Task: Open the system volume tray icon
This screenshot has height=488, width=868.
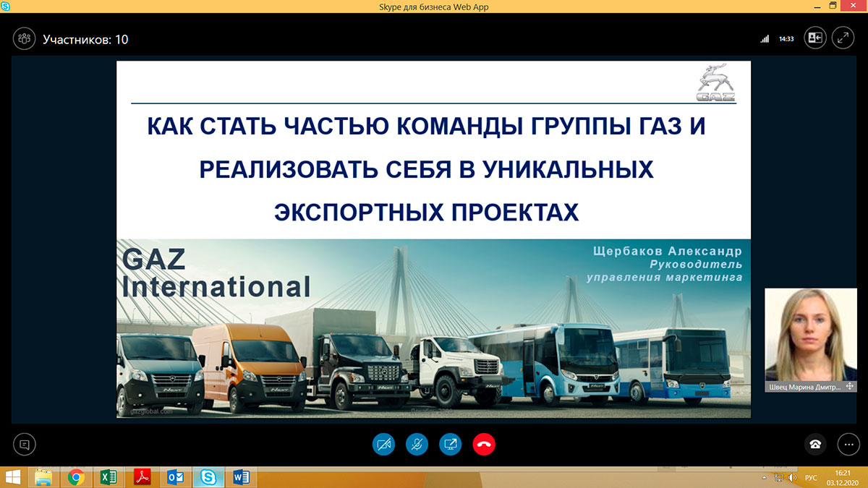Action: click(793, 477)
